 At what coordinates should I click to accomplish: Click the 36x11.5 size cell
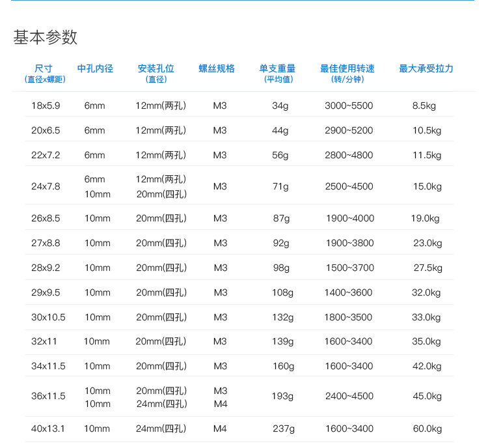pos(48,397)
